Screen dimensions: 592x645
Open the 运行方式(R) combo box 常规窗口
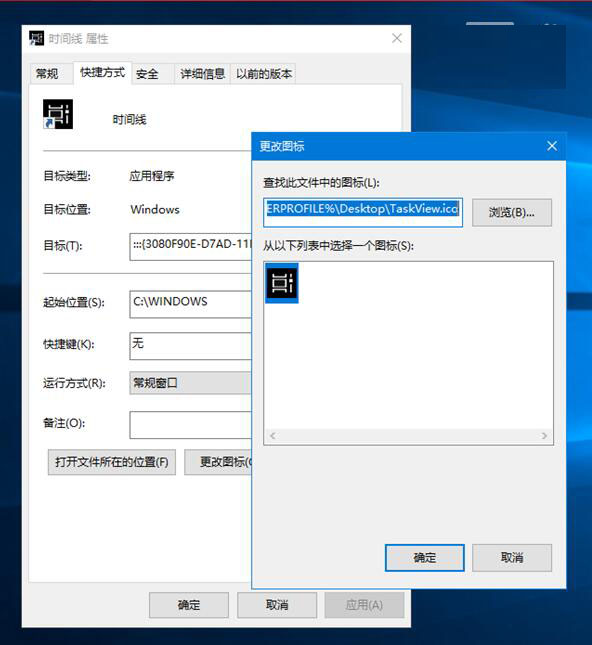tap(190, 383)
